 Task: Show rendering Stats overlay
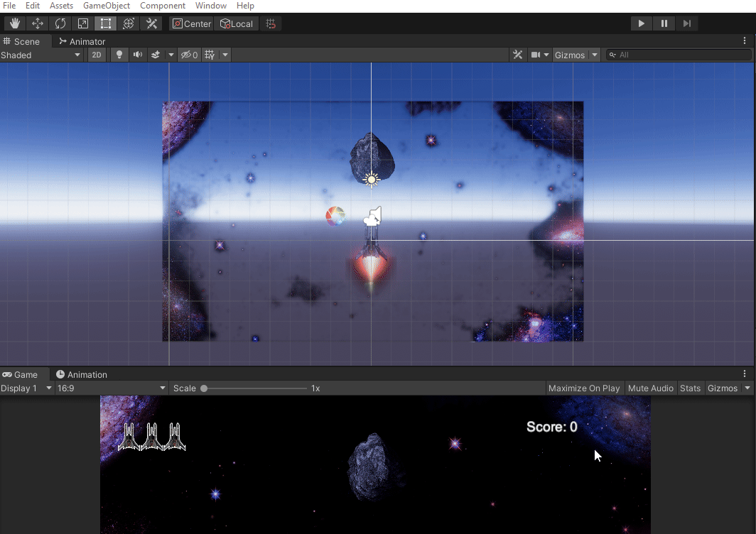690,388
